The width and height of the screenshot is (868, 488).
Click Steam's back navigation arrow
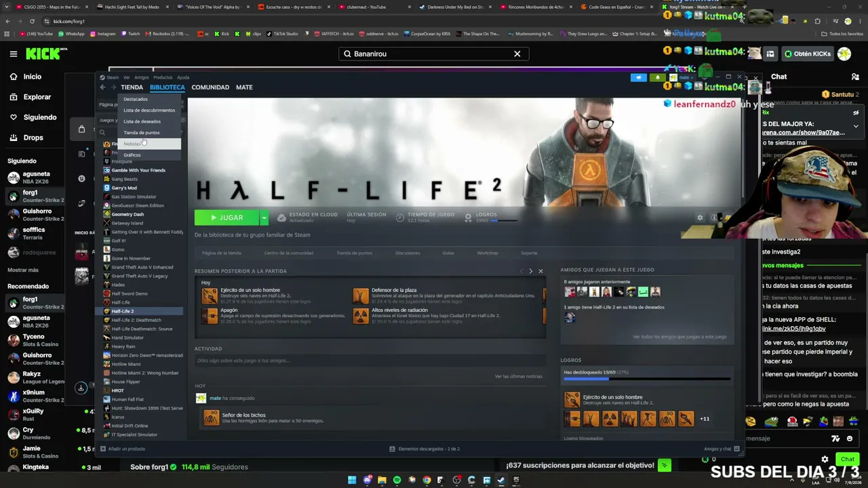click(x=103, y=87)
